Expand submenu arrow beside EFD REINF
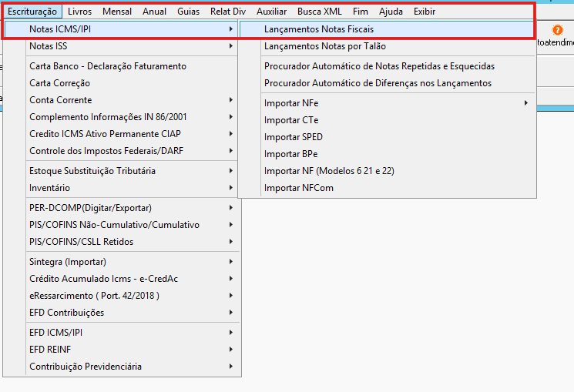 [x=231, y=349]
